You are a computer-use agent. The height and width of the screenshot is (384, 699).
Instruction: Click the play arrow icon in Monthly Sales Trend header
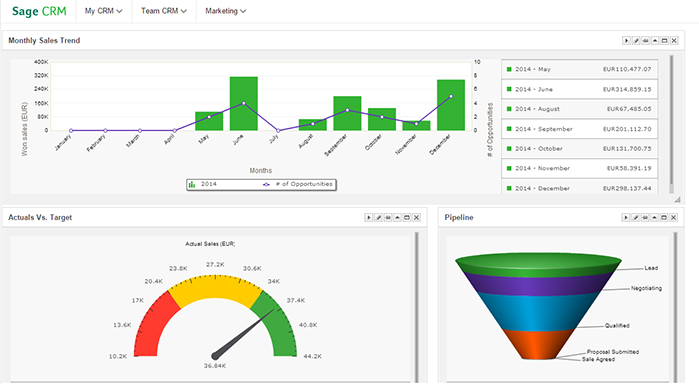click(626, 41)
